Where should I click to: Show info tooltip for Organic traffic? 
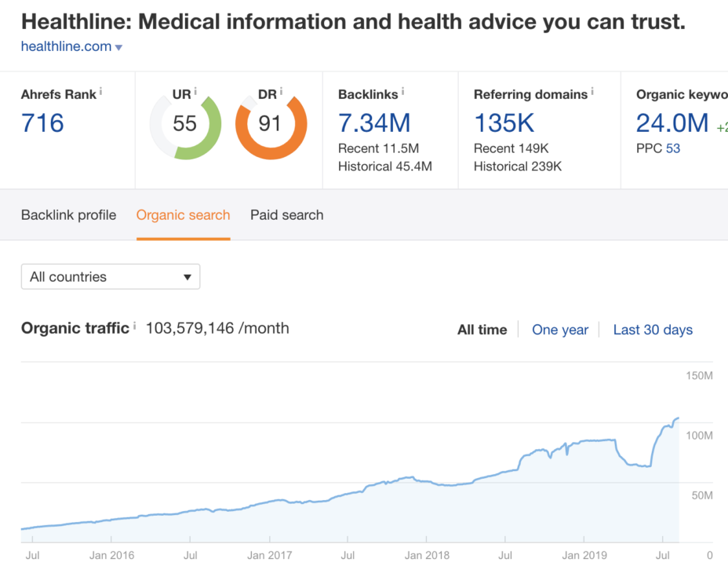tap(135, 326)
